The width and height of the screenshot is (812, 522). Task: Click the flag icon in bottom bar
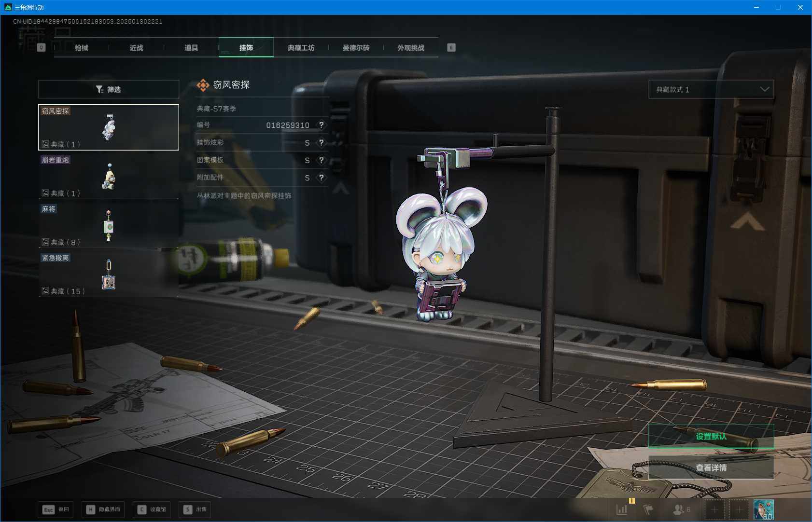click(648, 509)
